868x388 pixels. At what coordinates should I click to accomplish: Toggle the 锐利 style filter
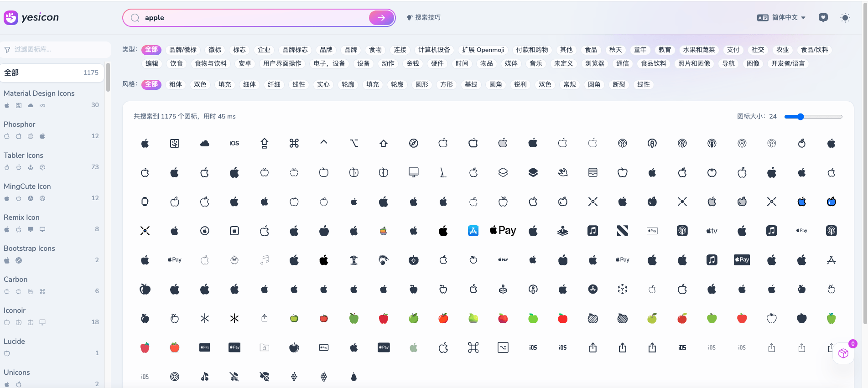(520, 84)
